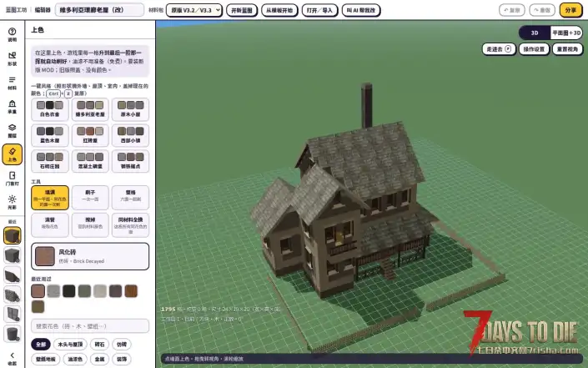588x368 pixels.
Task: Focus the 搜索花色 texture search field
Action: coord(90,326)
